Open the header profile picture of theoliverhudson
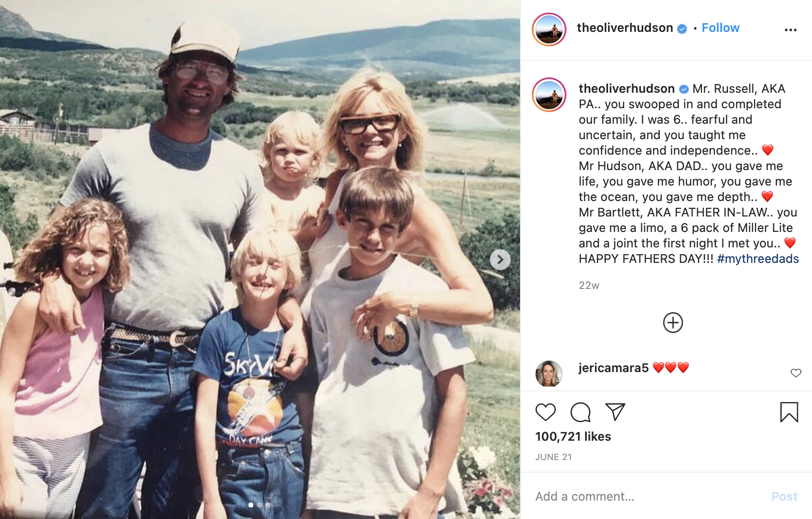 coord(549,29)
